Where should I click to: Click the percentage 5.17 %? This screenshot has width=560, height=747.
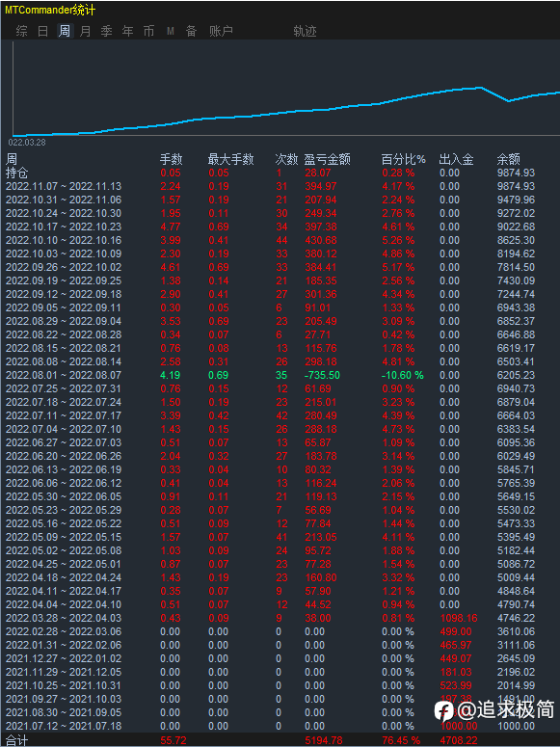[398, 267]
